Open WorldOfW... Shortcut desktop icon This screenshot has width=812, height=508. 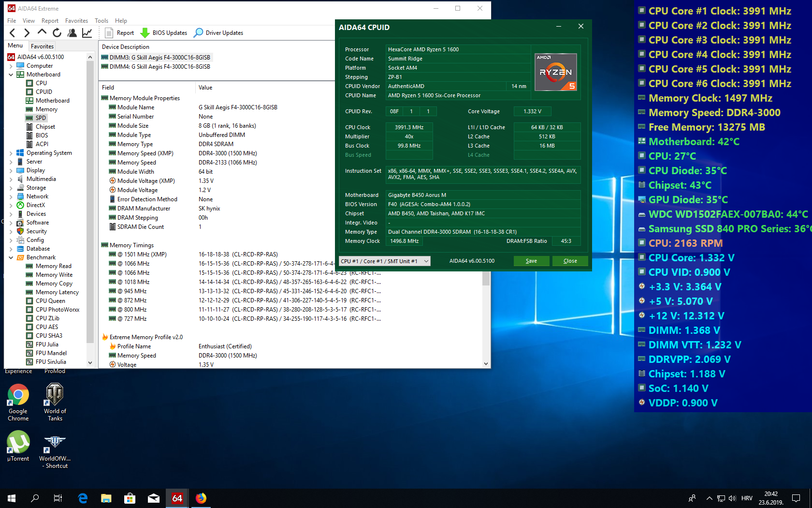(x=55, y=451)
